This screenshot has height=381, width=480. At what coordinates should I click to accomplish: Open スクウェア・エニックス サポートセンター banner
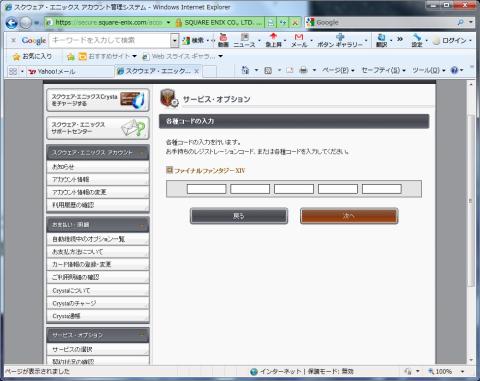click(x=98, y=128)
